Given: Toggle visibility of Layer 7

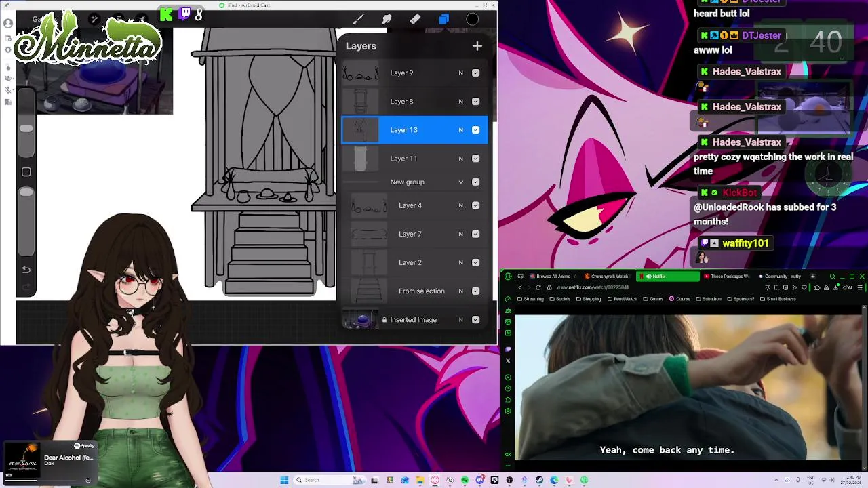Looking at the screenshot, I should click(476, 234).
